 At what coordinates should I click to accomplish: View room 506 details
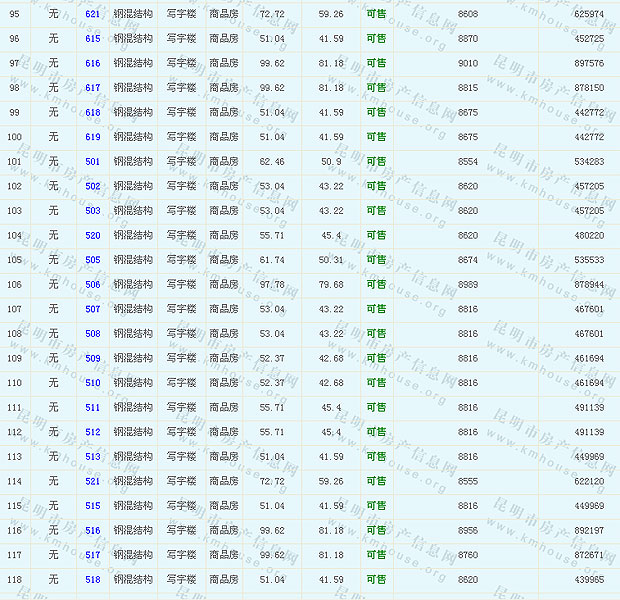tap(93, 285)
